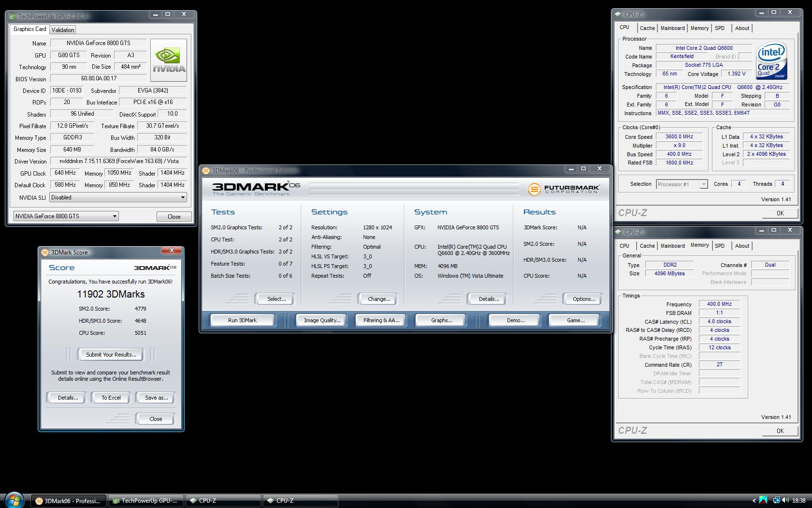Viewport: 812px width, 508px height.
Task: Open Mainboard tab in memory CPU-Z window
Action: pos(673,246)
